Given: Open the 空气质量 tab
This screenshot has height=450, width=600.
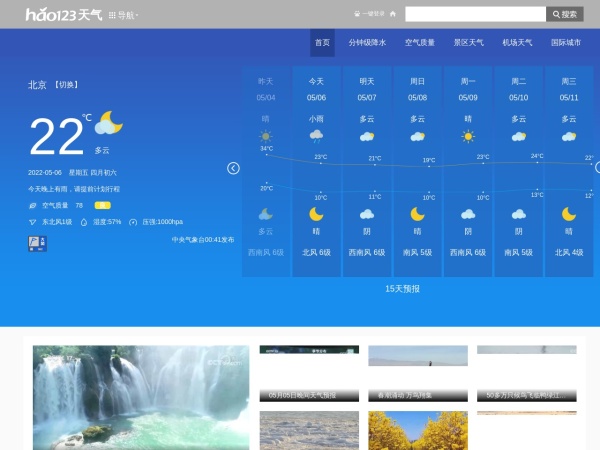Looking at the screenshot, I should point(419,43).
